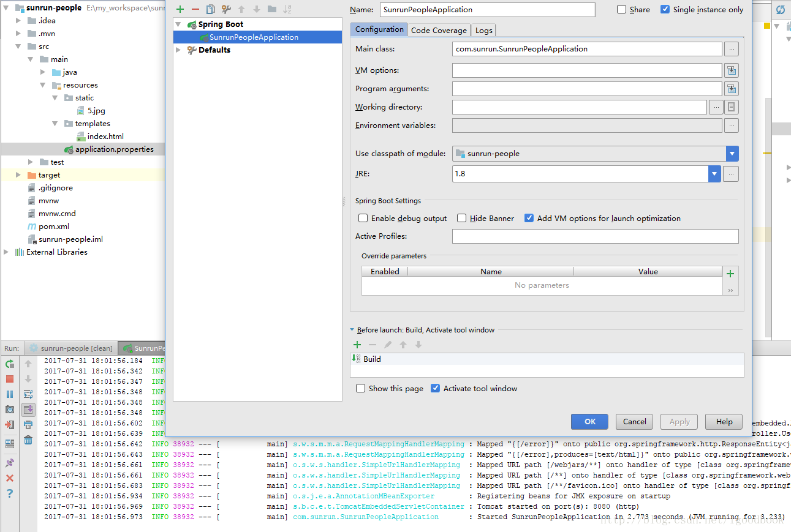Click the Name input field
This screenshot has height=532, width=791.
487,10
